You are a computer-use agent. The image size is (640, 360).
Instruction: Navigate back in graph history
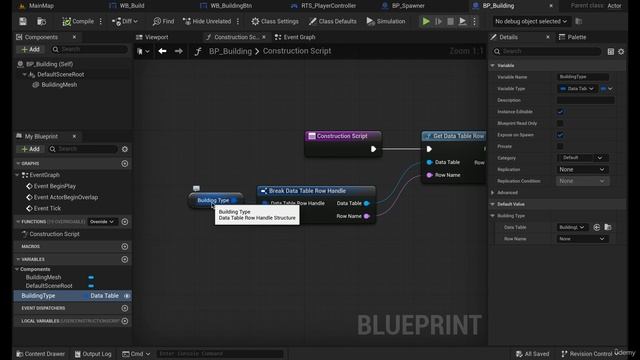(162, 51)
